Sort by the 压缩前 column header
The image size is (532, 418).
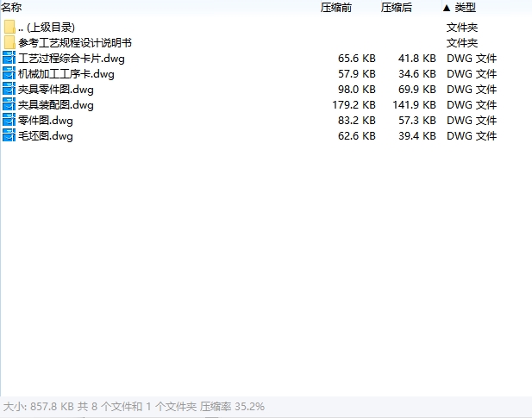click(336, 7)
